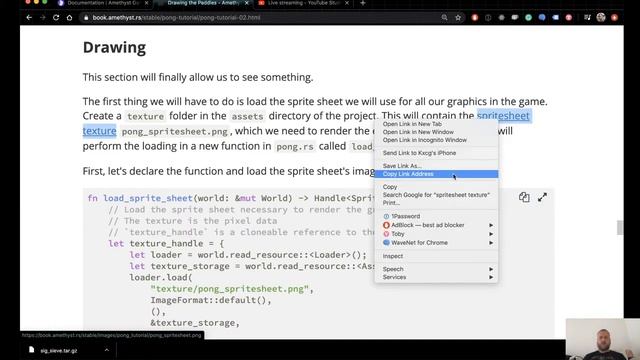
Task: Click the red update icon at toolbar end
Action: (614, 18)
